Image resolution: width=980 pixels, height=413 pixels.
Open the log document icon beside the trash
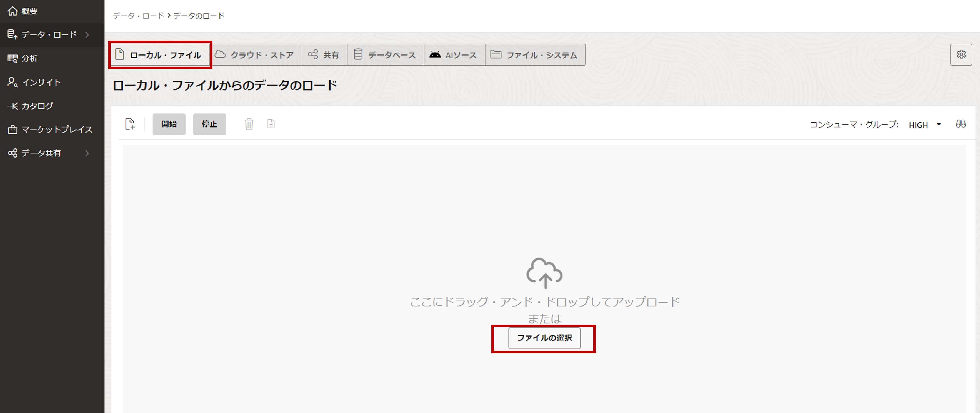click(x=271, y=124)
